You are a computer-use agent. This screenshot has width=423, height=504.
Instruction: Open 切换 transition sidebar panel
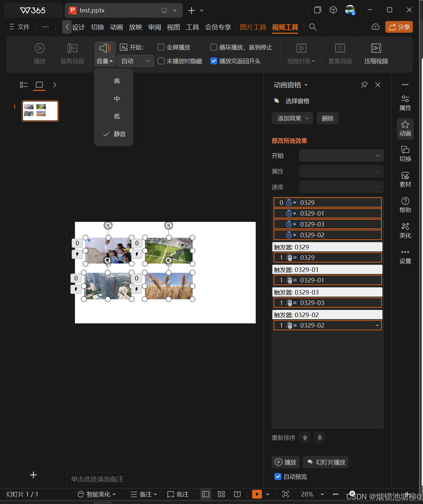point(405,154)
